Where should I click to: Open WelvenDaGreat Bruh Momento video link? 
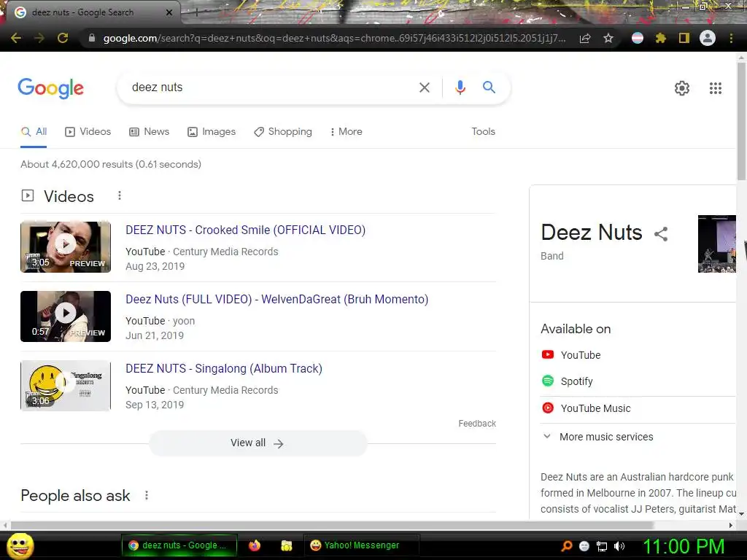point(276,299)
